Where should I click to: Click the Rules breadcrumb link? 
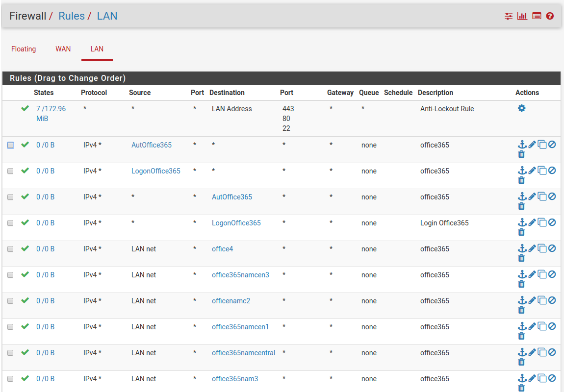(x=72, y=16)
